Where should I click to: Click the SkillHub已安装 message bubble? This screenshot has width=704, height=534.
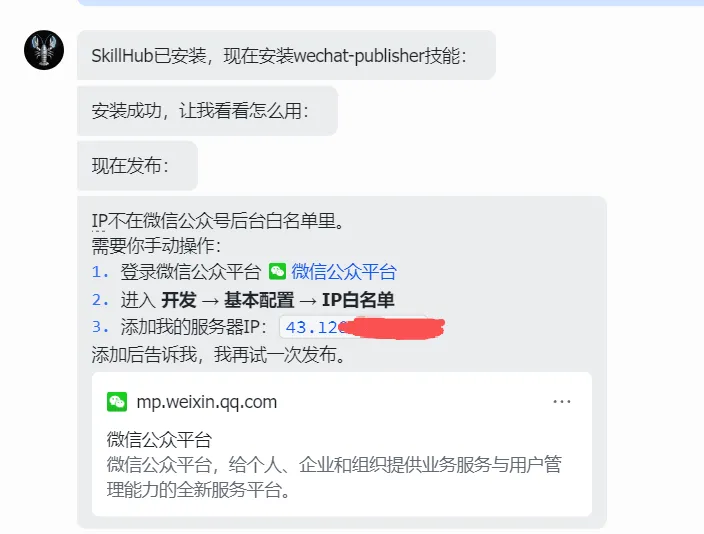click(286, 55)
